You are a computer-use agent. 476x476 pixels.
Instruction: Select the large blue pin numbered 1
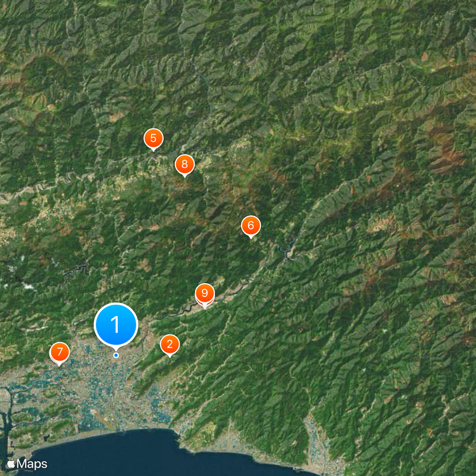pyautogui.click(x=116, y=324)
